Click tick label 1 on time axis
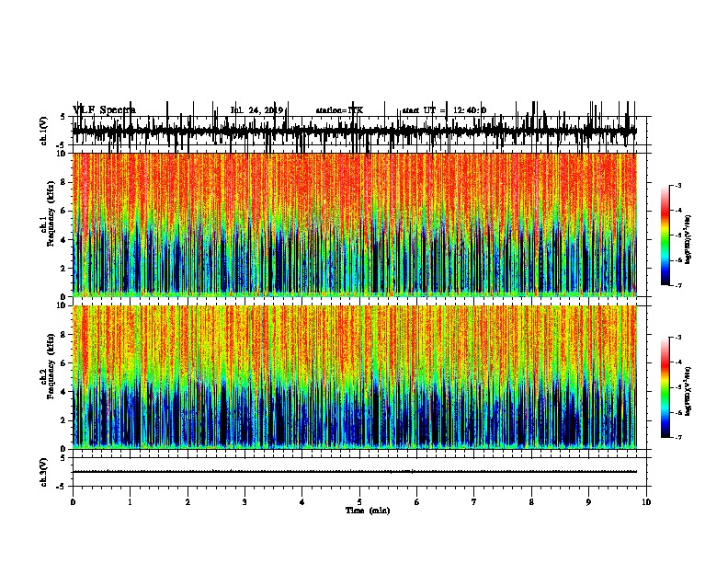The image size is (728, 563). pos(130,501)
